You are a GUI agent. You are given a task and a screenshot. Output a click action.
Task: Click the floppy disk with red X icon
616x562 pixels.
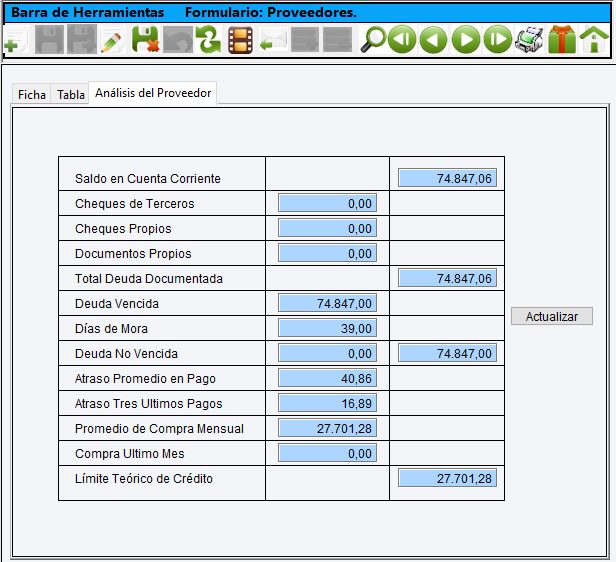[145, 41]
